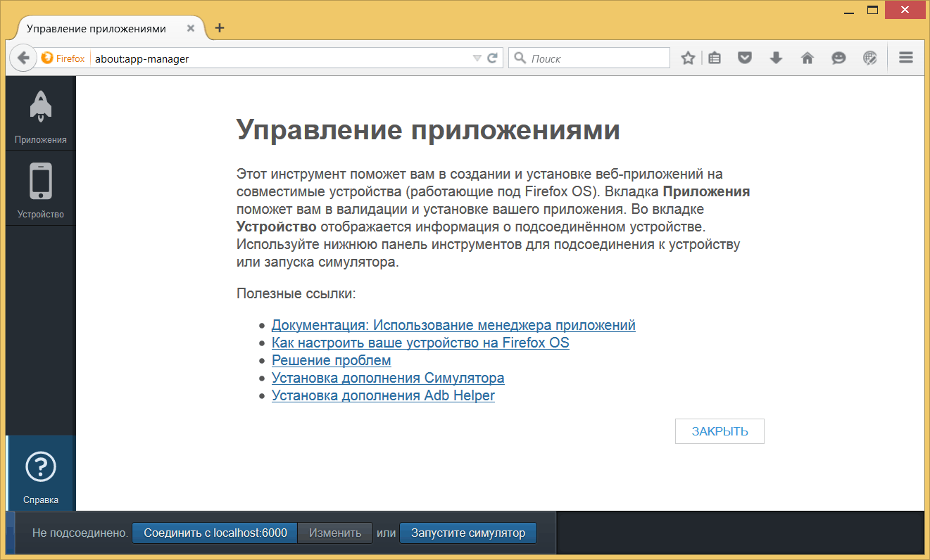Click the Не подсоединено status text

click(x=80, y=533)
